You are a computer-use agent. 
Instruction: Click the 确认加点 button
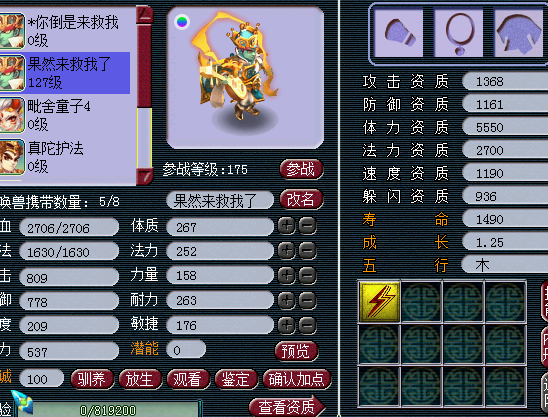coord(297,379)
